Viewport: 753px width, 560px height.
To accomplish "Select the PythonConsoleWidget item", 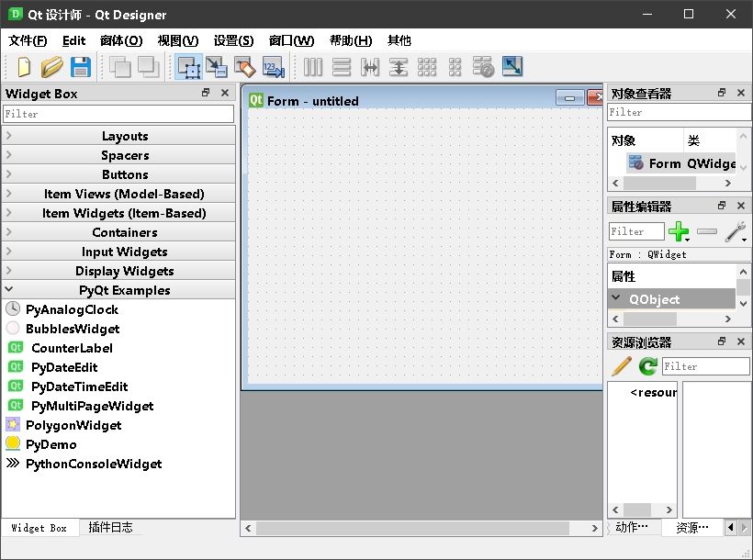I will point(94,464).
